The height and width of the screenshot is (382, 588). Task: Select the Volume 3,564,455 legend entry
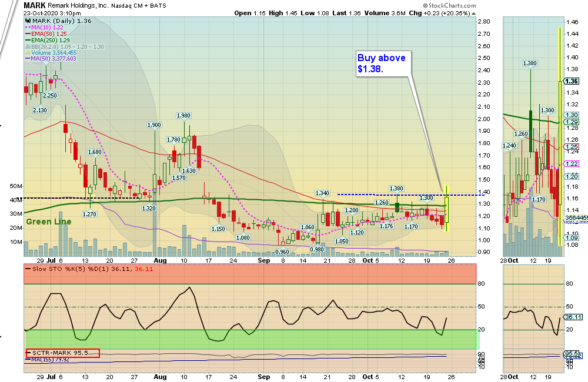tap(51, 53)
